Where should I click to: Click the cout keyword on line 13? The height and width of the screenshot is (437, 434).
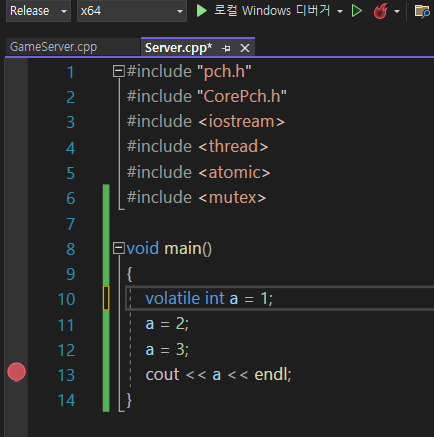pyautogui.click(x=162, y=374)
